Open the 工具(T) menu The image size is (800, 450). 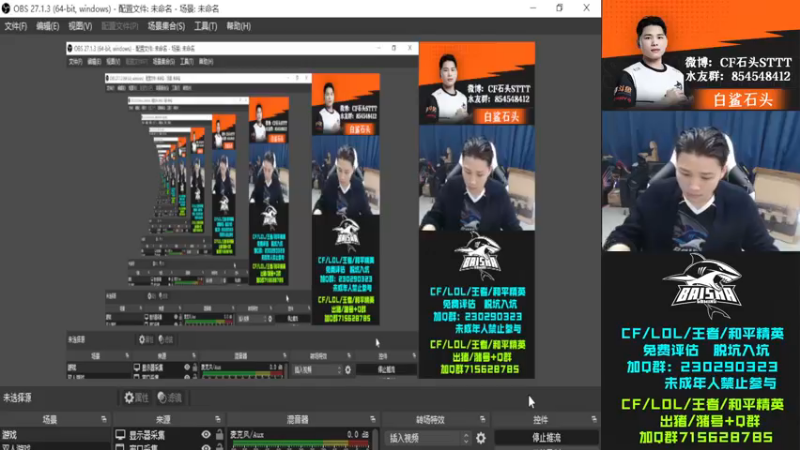tap(205, 26)
